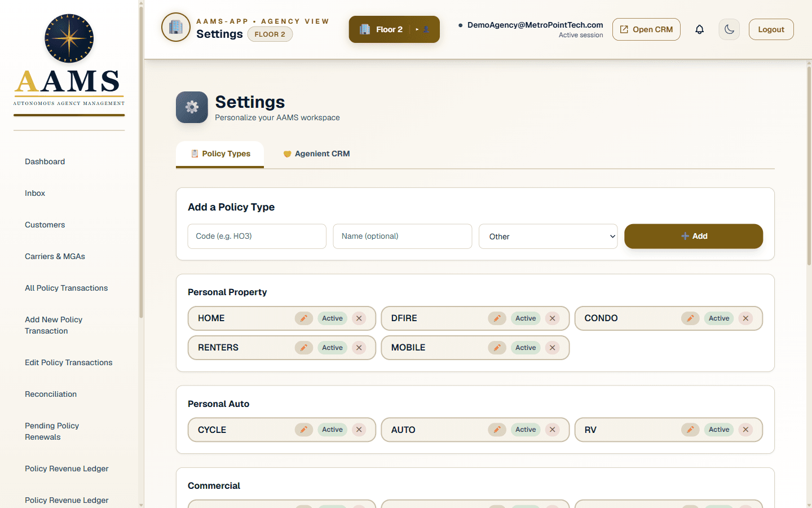Click the sidebar scrollbar

[141, 164]
